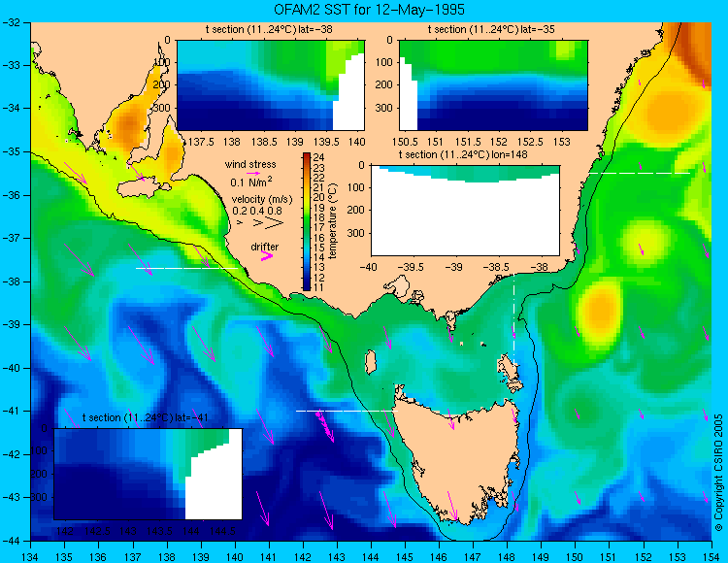Click the 300 depth label on the lat=-35 inset
728x563 pixels.
384,108
